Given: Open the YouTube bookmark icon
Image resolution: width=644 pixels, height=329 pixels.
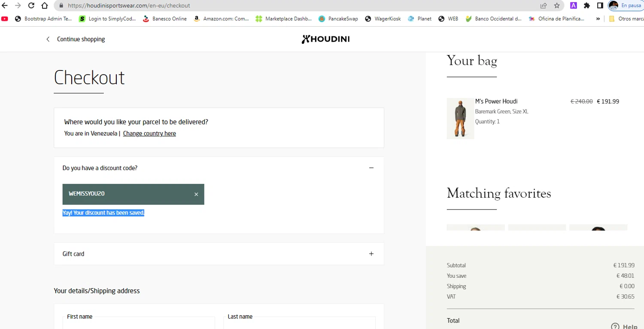Looking at the screenshot, I should [x=5, y=19].
